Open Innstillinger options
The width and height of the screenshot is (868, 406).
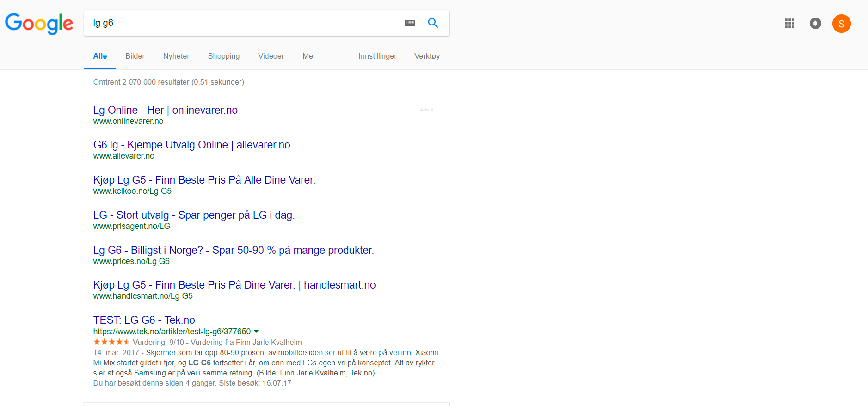[x=377, y=56]
